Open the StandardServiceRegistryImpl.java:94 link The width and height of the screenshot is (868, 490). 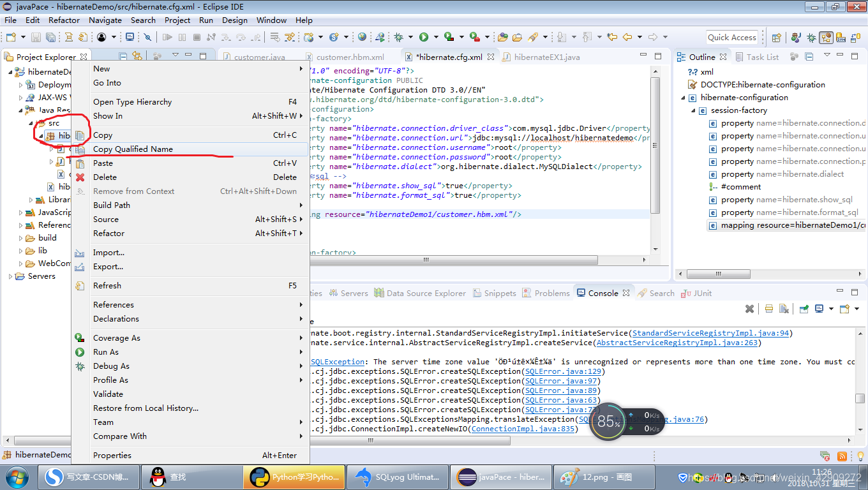click(711, 333)
